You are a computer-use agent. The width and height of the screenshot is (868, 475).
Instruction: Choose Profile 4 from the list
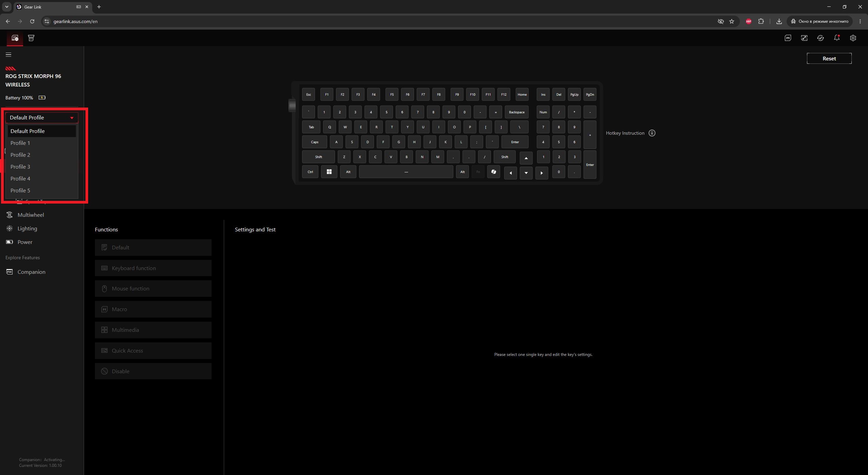[42, 178]
